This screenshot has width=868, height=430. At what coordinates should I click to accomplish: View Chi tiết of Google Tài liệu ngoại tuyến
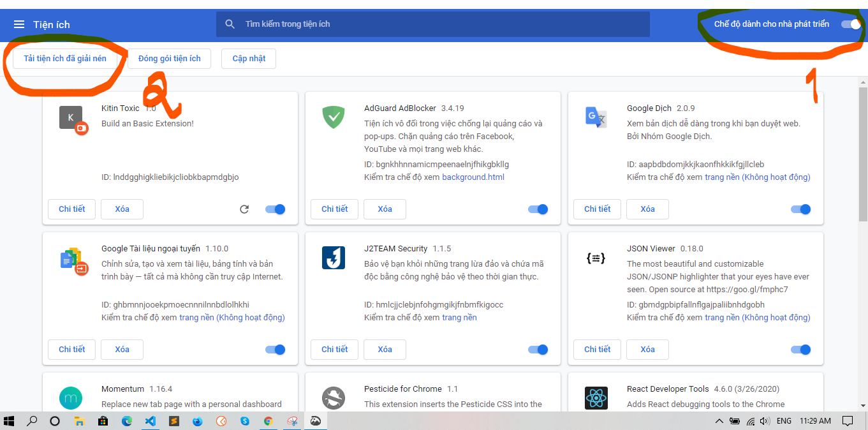[71, 350]
